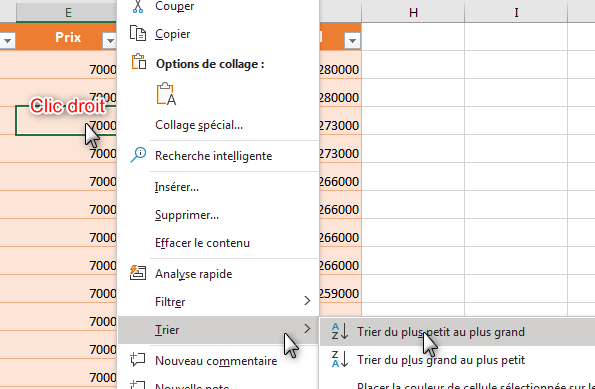Expand the Filtrer submenu arrow

coord(307,301)
